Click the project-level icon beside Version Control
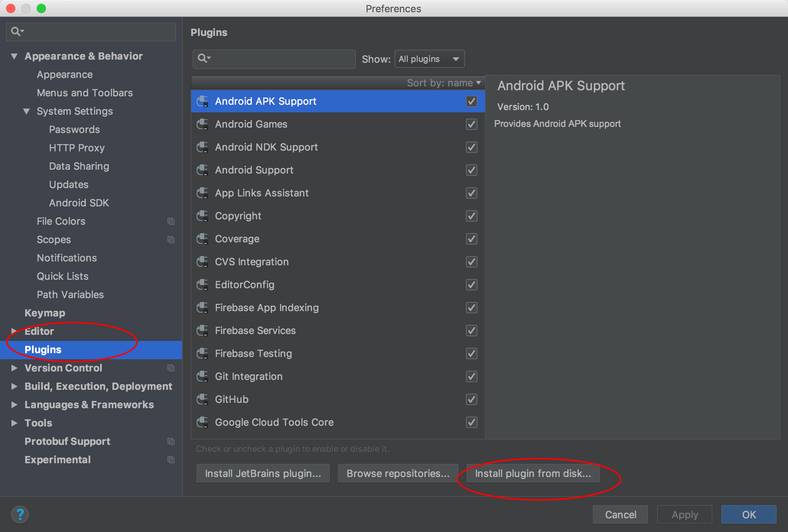 (171, 368)
